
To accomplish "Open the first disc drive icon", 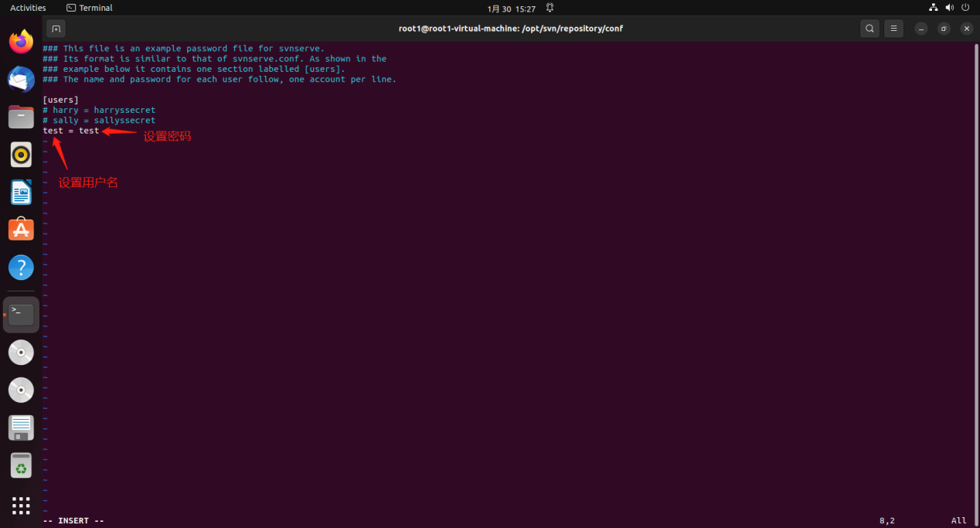I will [21, 353].
